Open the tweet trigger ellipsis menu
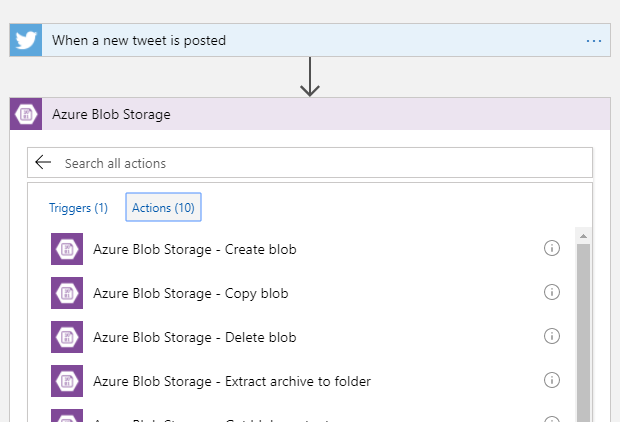The width and height of the screenshot is (620, 422). [594, 41]
